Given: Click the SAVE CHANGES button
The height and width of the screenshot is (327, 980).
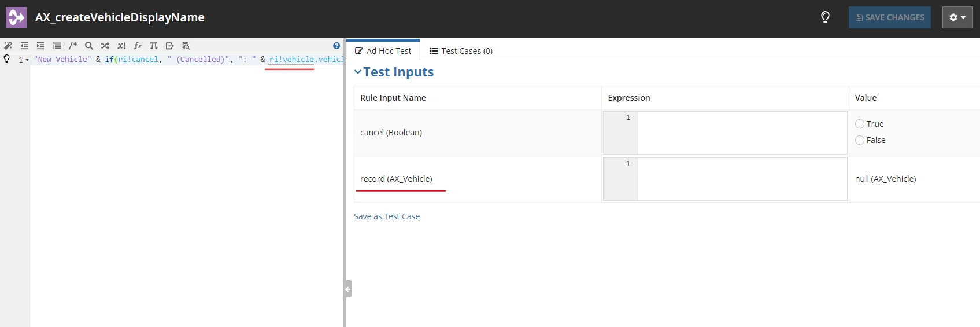Looking at the screenshot, I should click(890, 17).
